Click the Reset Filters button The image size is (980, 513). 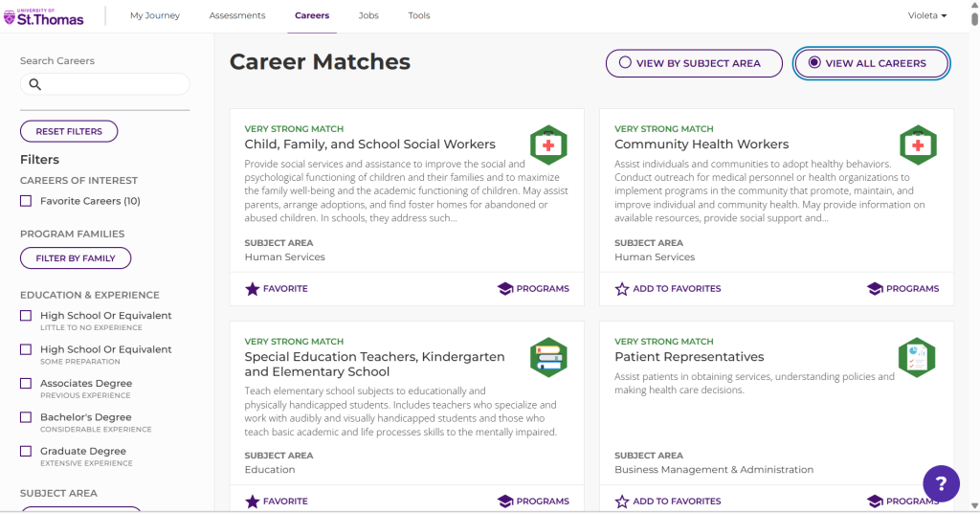(x=69, y=131)
